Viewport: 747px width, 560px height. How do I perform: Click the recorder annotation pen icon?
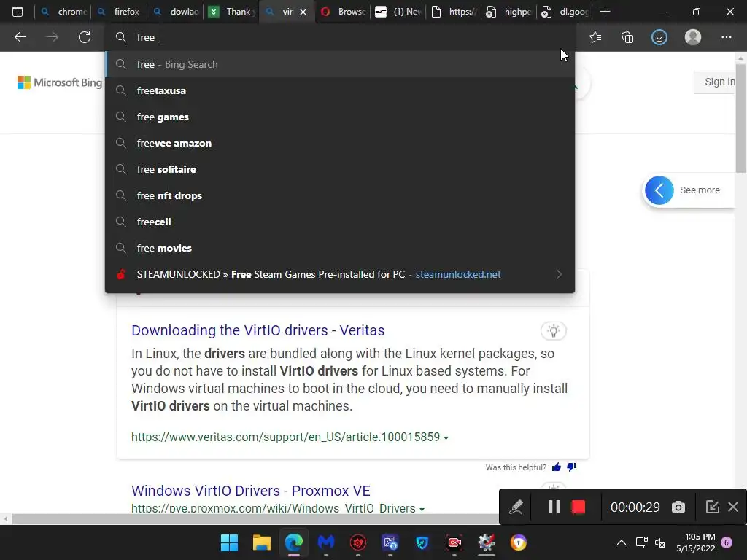point(516,507)
